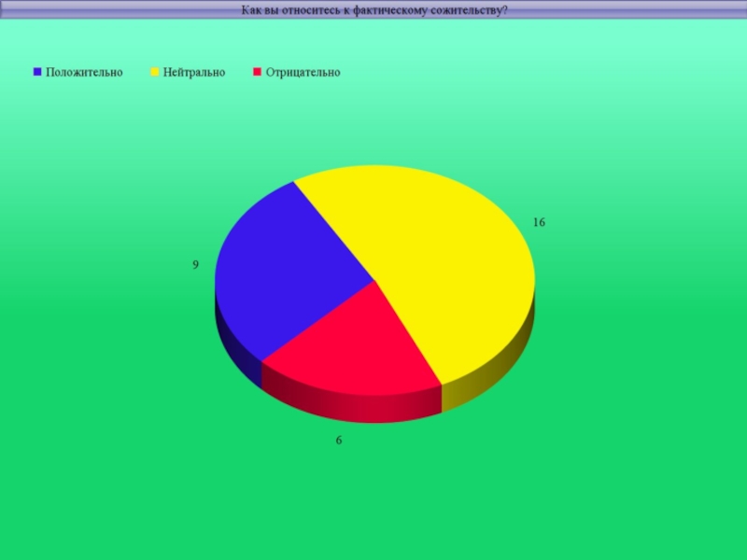Click the blue Положительно legend marker
747x560 pixels.
pos(37,72)
